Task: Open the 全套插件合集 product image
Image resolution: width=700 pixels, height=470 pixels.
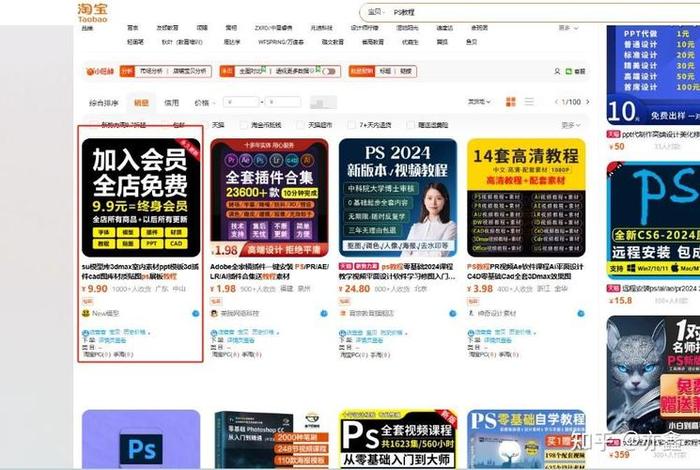Action: pyautogui.click(x=269, y=197)
